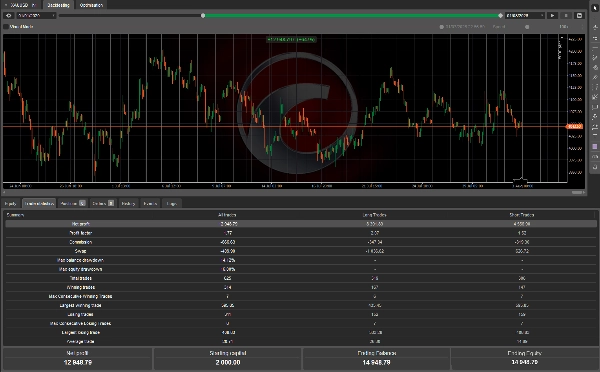Open the Events tab
The height and width of the screenshot is (372, 600).
150,204
